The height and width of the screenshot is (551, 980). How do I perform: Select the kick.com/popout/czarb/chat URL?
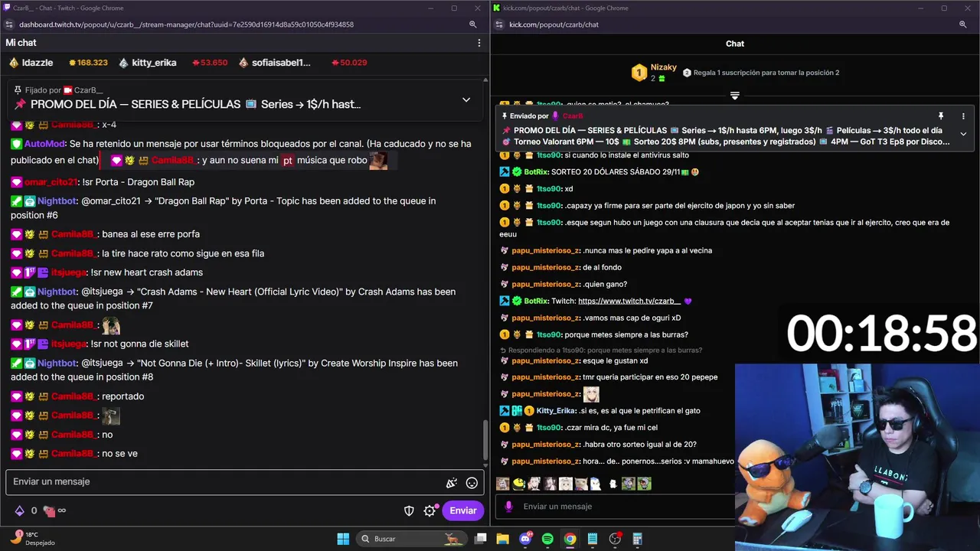[554, 24]
